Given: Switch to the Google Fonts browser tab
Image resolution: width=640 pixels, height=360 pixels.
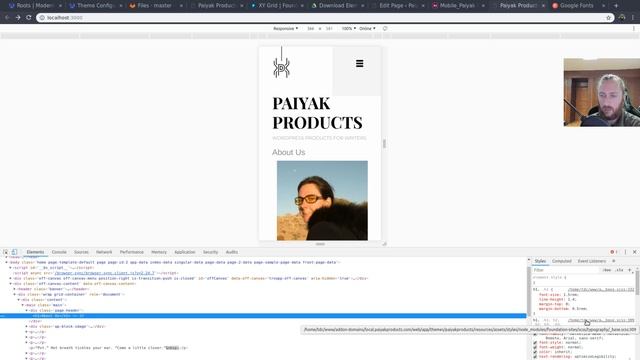Looking at the screenshot, I should (577, 6).
